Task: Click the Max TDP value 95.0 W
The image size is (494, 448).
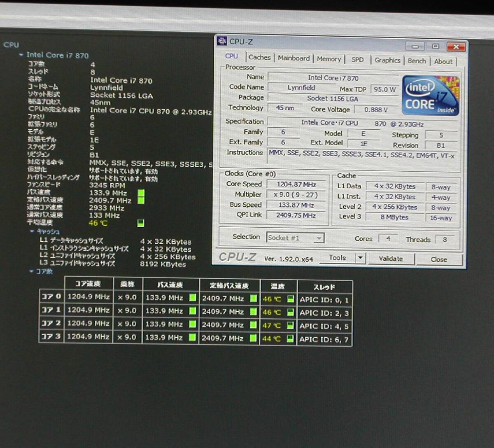Action: pyautogui.click(x=384, y=89)
